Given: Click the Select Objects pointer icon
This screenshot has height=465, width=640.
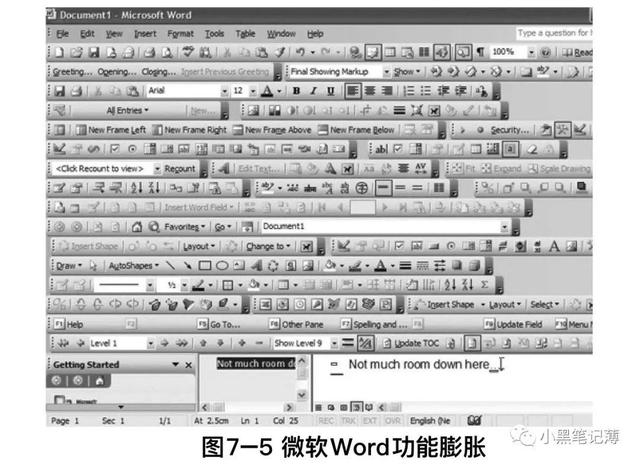Looking at the screenshot, I should click(x=93, y=266).
